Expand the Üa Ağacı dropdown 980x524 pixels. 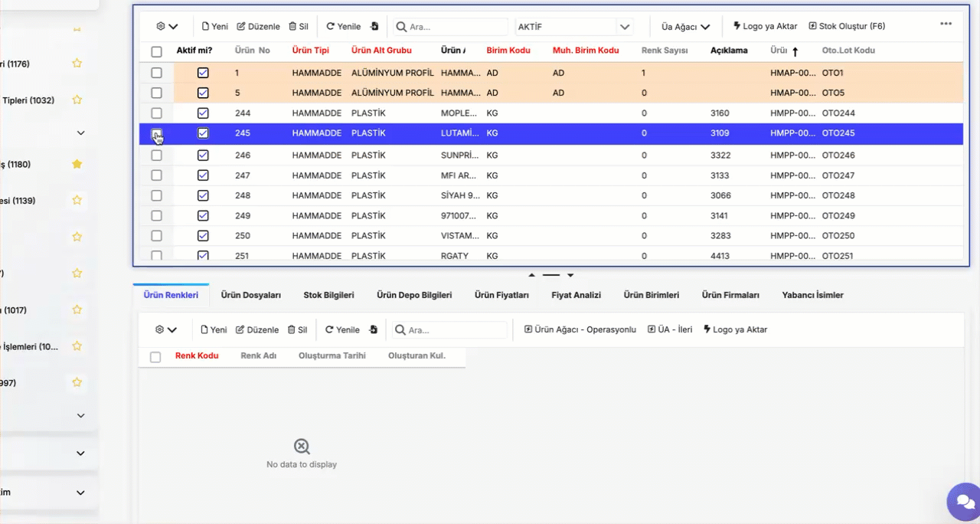click(x=685, y=27)
